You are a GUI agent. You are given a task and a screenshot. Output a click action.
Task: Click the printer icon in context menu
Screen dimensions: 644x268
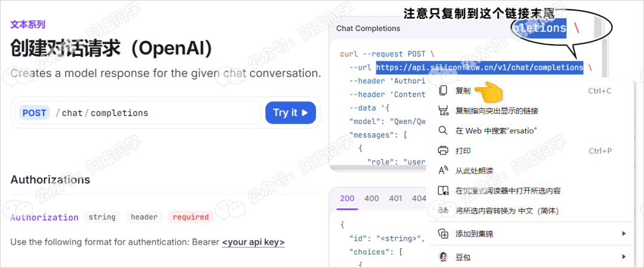pyautogui.click(x=443, y=151)
